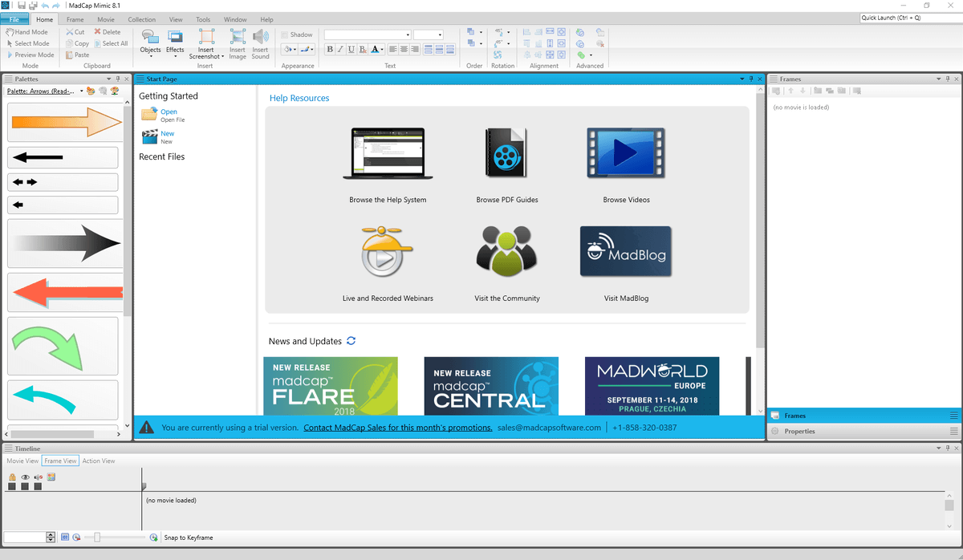Viewport: 963px width, 560px height.
Task: Click the Open folder icon on Start Page
Action: [x=149, y=114]
